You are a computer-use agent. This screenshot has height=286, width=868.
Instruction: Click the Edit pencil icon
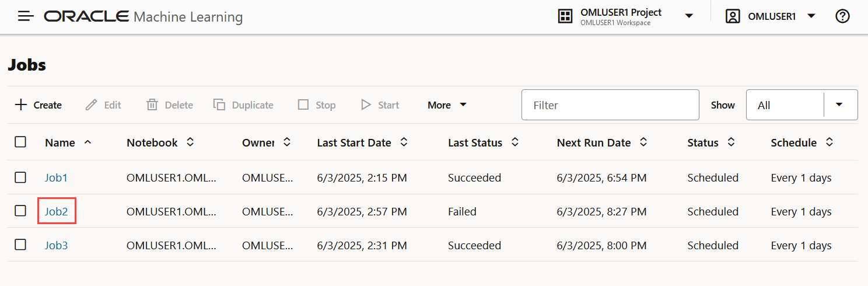tap(91, 105)
